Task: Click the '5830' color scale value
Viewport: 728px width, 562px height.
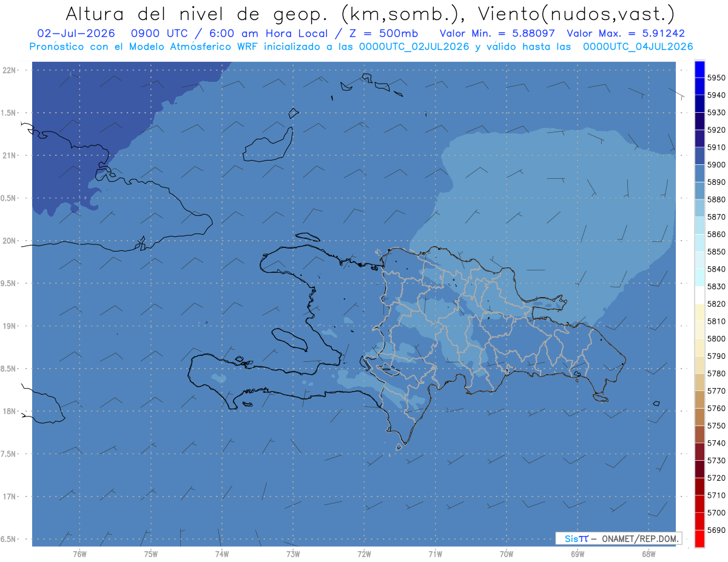Action: point(716,286)
